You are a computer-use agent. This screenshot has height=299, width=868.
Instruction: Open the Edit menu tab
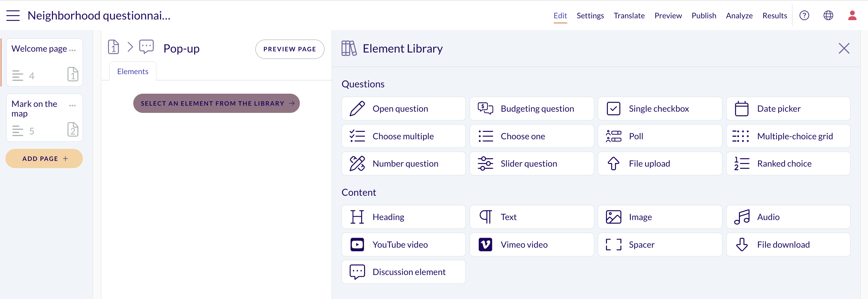click(560, 16)
